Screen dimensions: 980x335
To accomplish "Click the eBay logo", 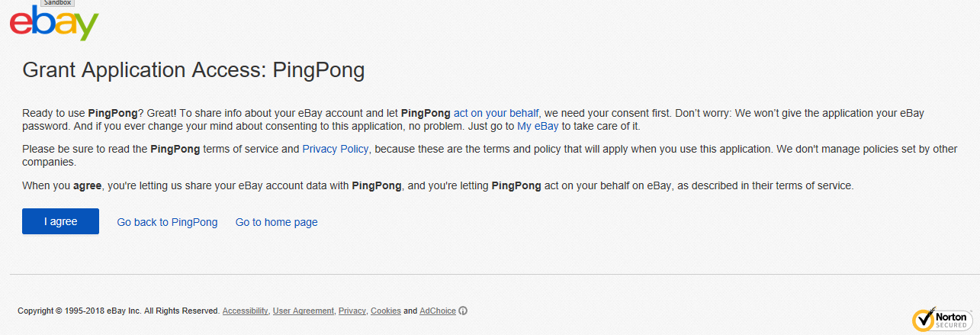I will coord(54,23).
